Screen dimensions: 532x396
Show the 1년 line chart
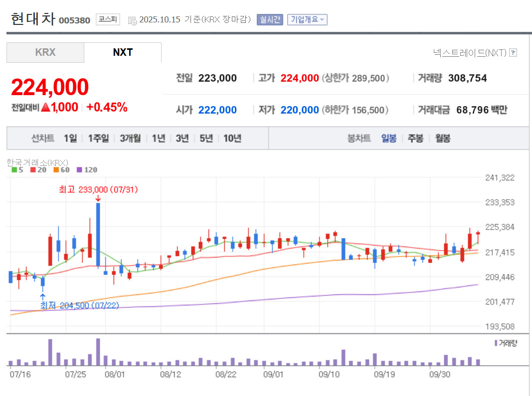click(159, 138)
